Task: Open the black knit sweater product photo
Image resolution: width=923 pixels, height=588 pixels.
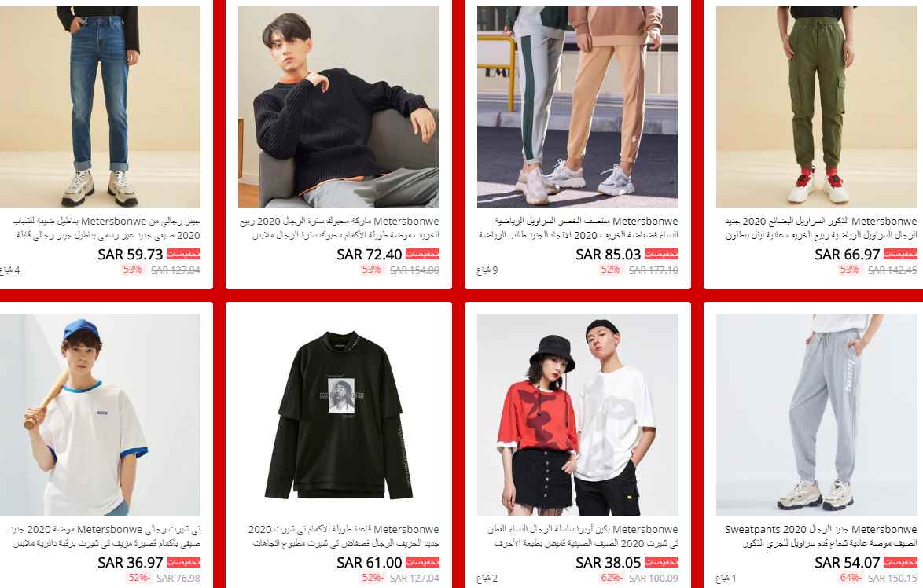Action: (x=339, y=107)
